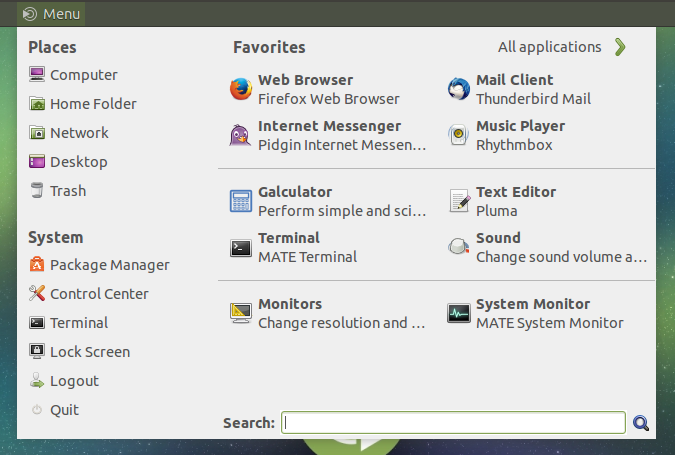Click the 'Pidgin Internet Messen…' description text
675x455 pixels.
[x=342, y=145]
